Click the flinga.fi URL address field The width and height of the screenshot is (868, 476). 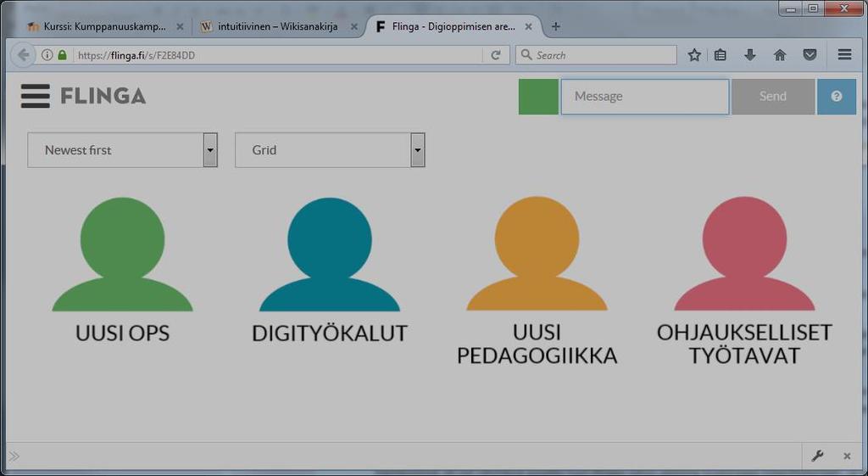277,55
